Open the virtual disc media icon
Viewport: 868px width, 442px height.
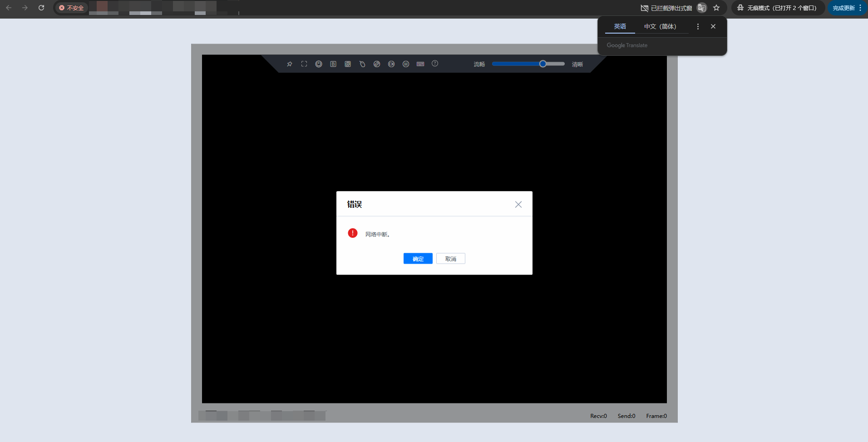377,64
